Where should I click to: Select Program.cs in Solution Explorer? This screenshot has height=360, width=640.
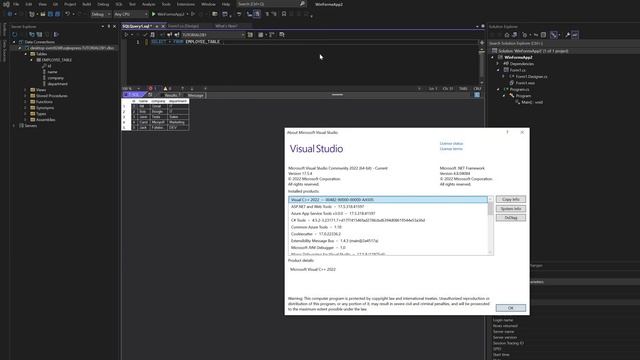[519, 89]
